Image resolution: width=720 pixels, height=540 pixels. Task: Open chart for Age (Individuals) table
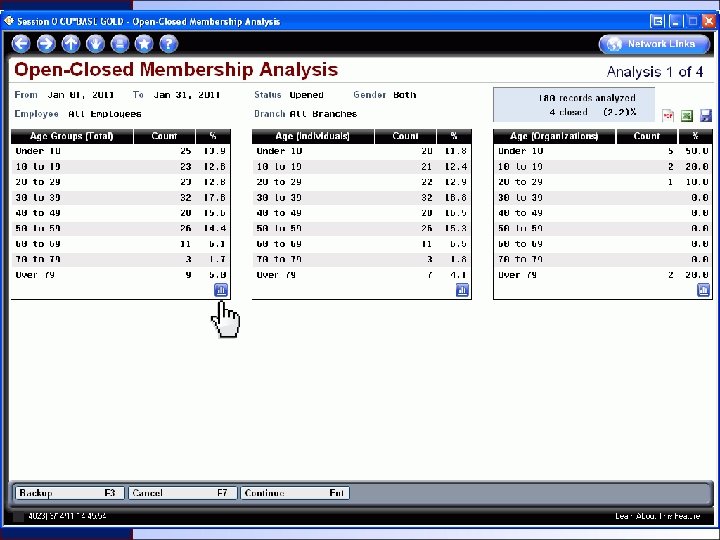coord(462,290)
